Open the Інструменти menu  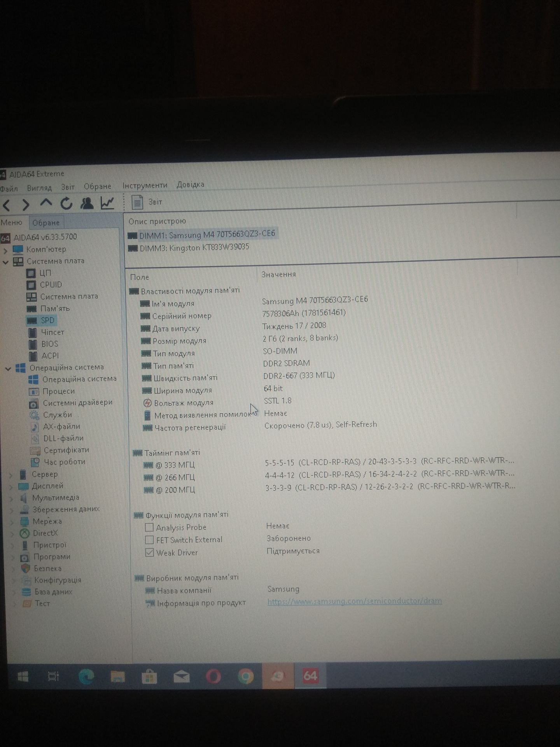pyautogui.click(x=145, y=186)
